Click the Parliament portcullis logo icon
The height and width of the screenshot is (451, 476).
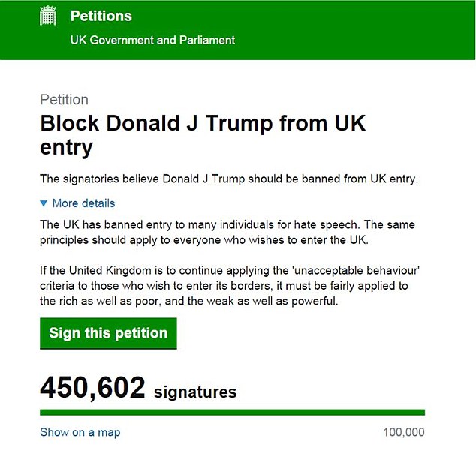48,16
